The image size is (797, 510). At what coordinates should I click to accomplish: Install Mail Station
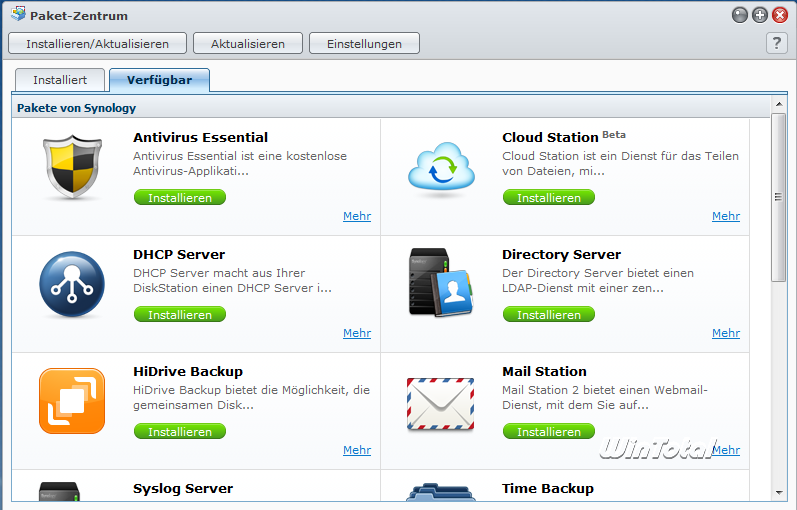[549, 431]
